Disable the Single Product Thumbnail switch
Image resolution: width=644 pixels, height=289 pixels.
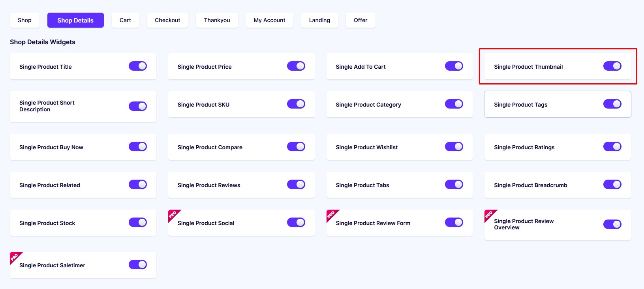tap(612, 66)
